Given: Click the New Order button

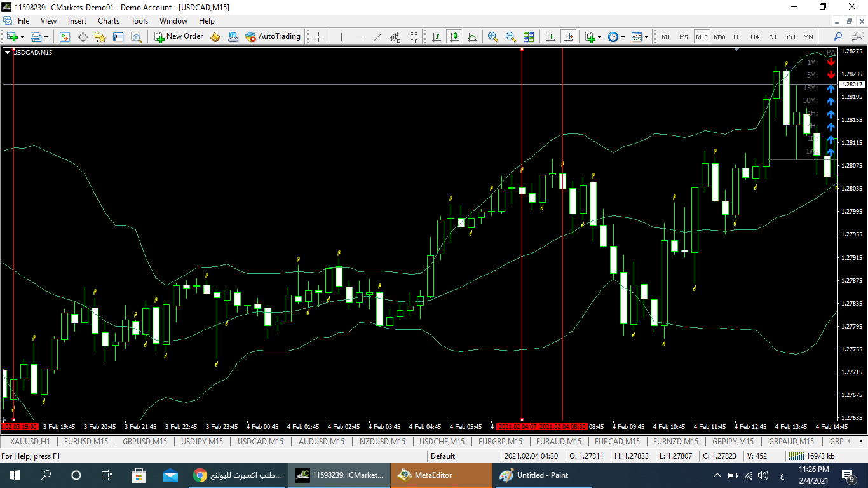Looking at the screenshot, I should coord(179,37).
